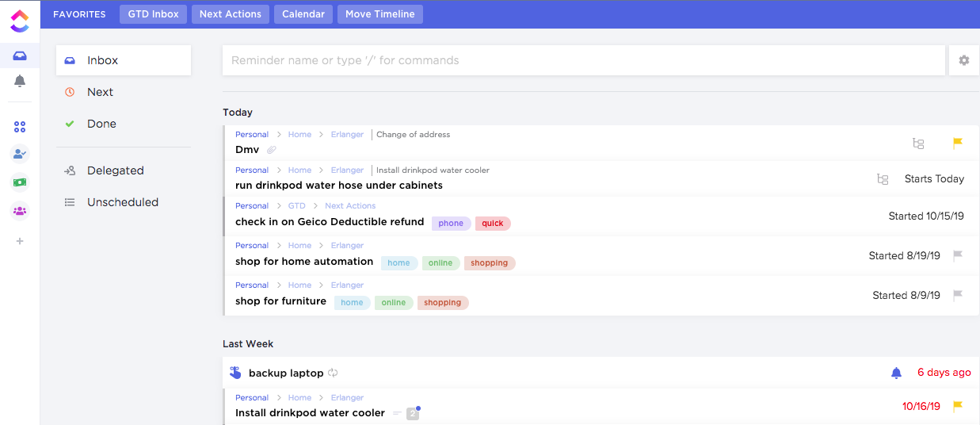Click the Personal breadcrumb link on Dmv
Viewport: 980px width, 425px height.
pos(252,135)
